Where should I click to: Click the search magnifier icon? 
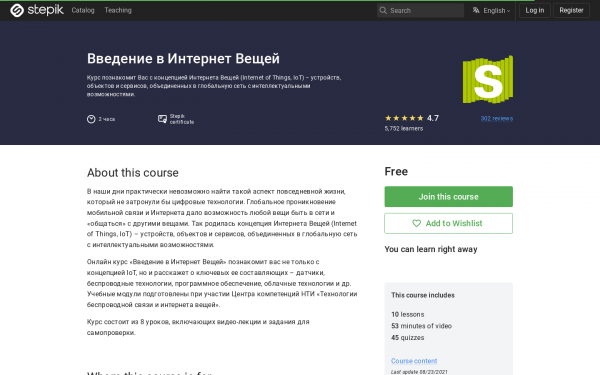tap(383, 10)
